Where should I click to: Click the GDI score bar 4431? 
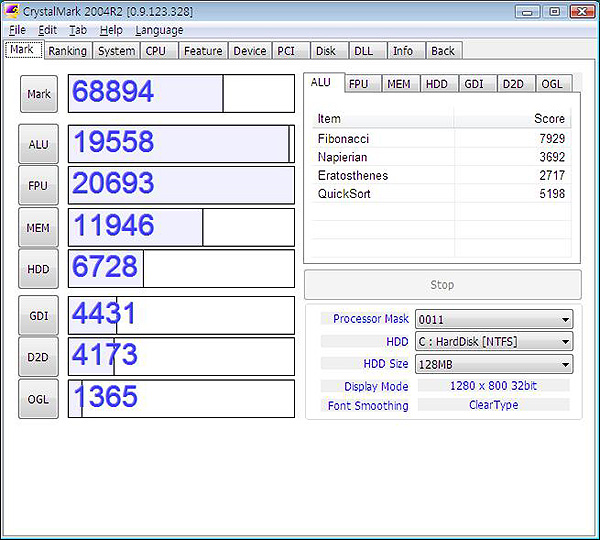(x=181, y=315)
